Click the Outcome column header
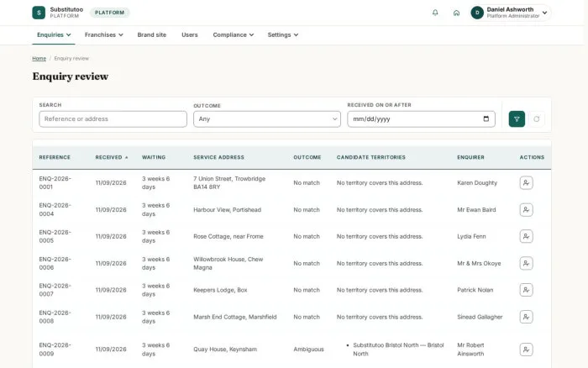This screenshot has height=368, width=588. tap(307, 158)
